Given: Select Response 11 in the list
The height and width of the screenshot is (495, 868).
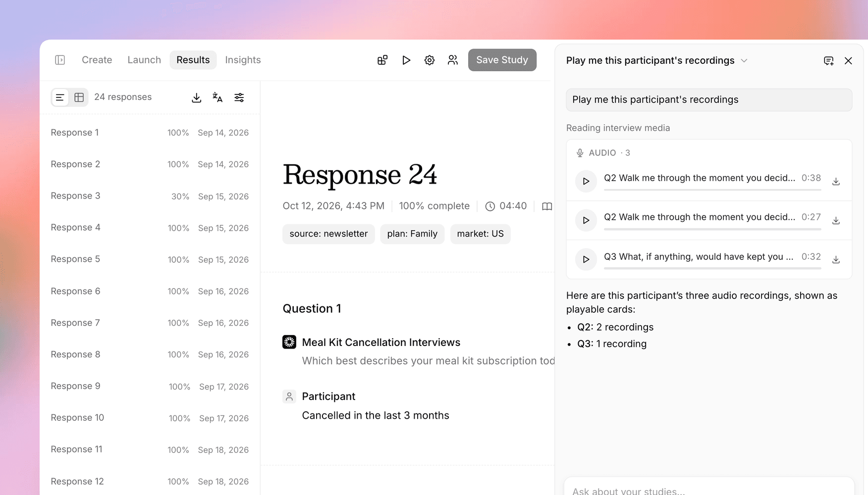Looking at the screenshot, I should 150,449.
